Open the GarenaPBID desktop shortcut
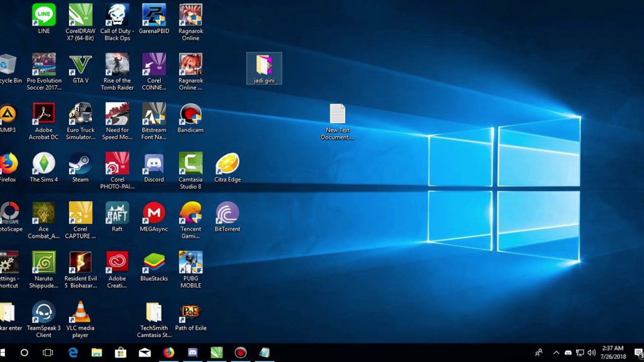Viewport: 644px width, 362px height. (154, 19)
